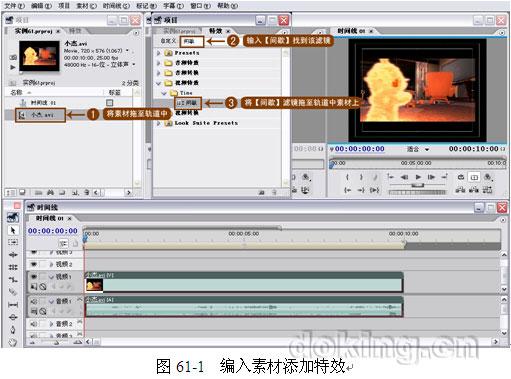Select the Ripple Edit tool
511x379 pixels.
(13, 255)
